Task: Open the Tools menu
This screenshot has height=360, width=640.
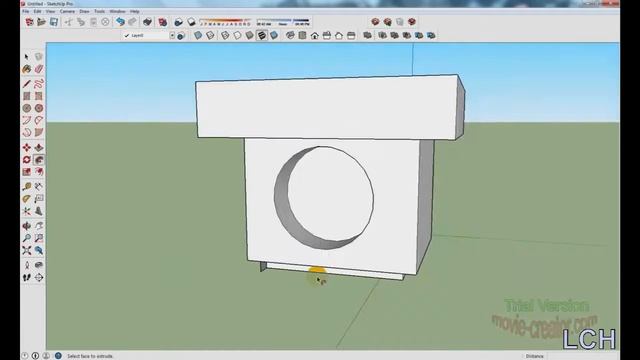Action: click(99, 11)
